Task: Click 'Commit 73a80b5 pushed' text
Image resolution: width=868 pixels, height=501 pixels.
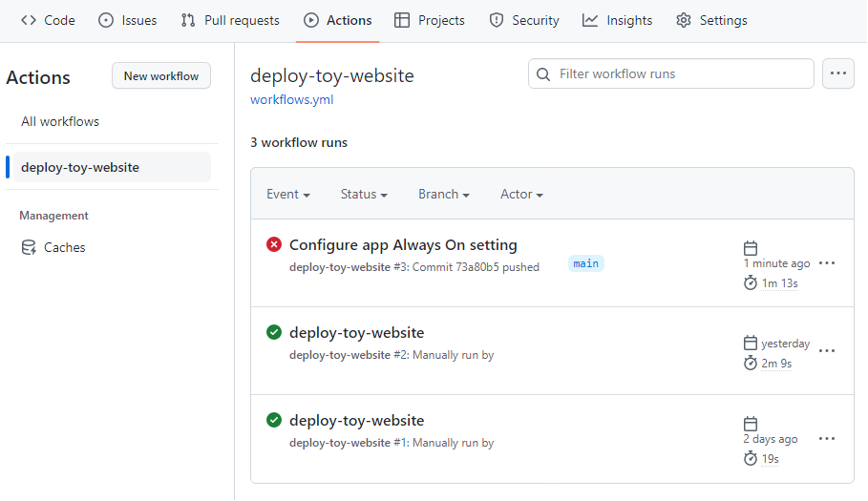Action: [x=476, y=267]
